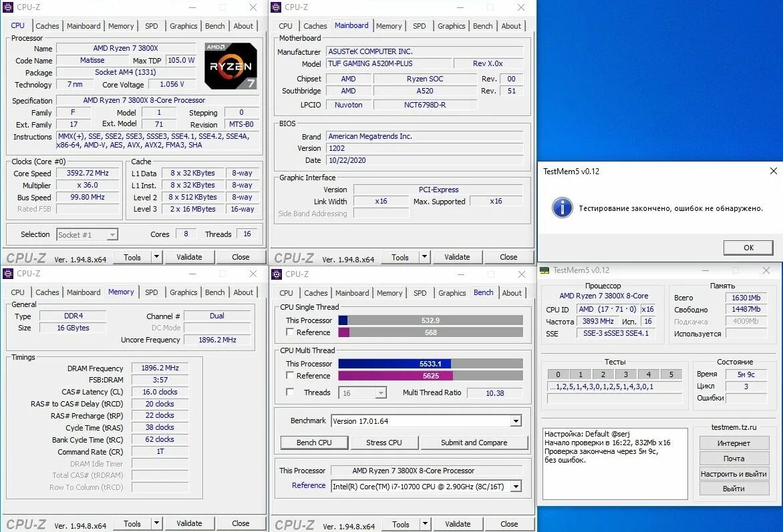
Task: Click the testmem.tz.ru link
Action: pos(734,428)
